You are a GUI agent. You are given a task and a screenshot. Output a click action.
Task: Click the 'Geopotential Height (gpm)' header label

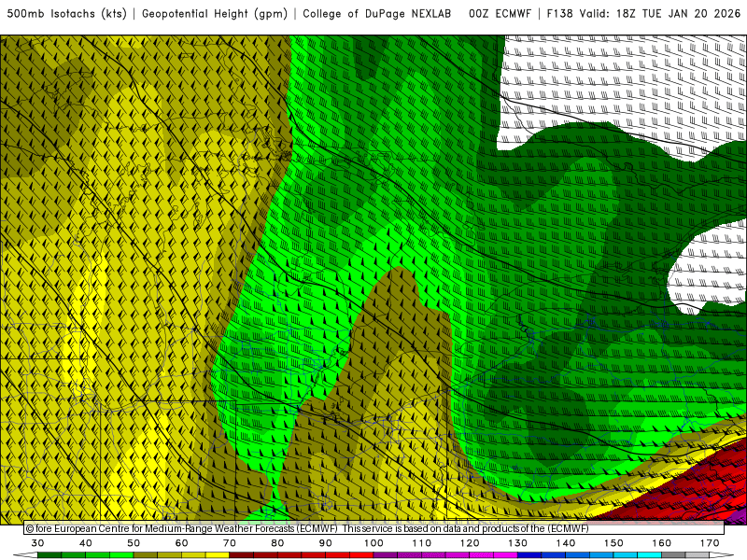coord(215,14)
